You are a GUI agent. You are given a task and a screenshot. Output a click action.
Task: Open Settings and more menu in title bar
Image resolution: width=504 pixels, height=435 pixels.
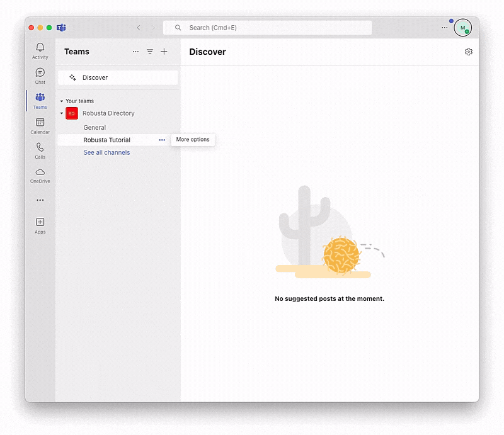pos(445,28)
